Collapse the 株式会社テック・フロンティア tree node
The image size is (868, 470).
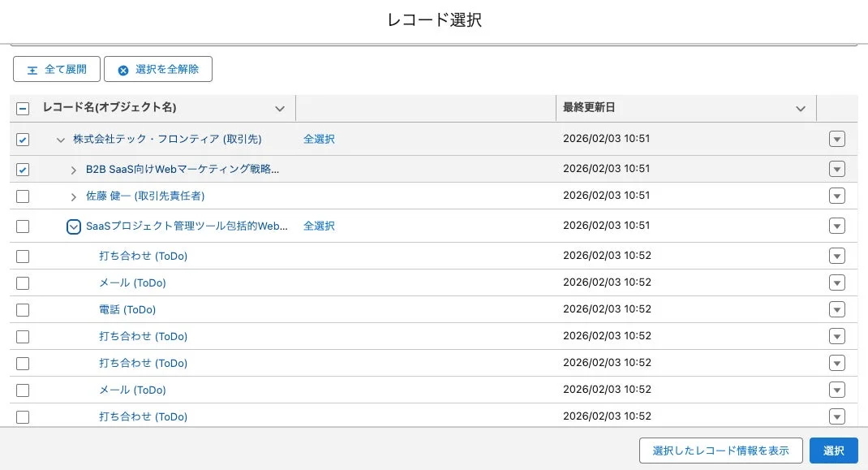point(60,140)
